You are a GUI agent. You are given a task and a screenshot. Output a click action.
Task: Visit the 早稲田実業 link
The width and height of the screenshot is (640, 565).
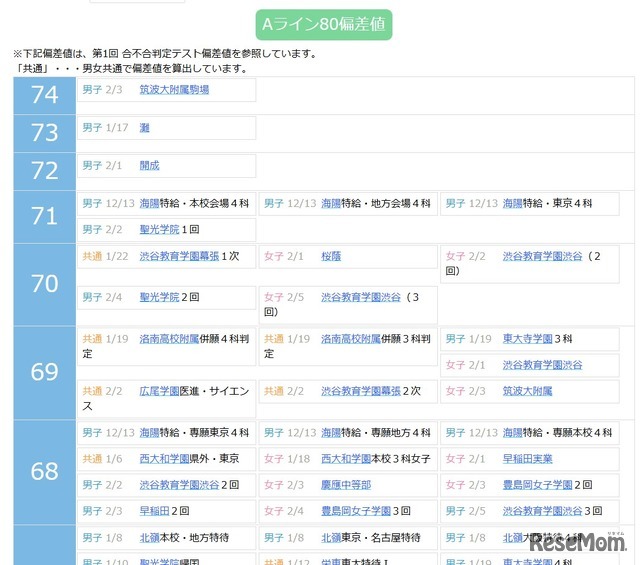tap(528, 458)
